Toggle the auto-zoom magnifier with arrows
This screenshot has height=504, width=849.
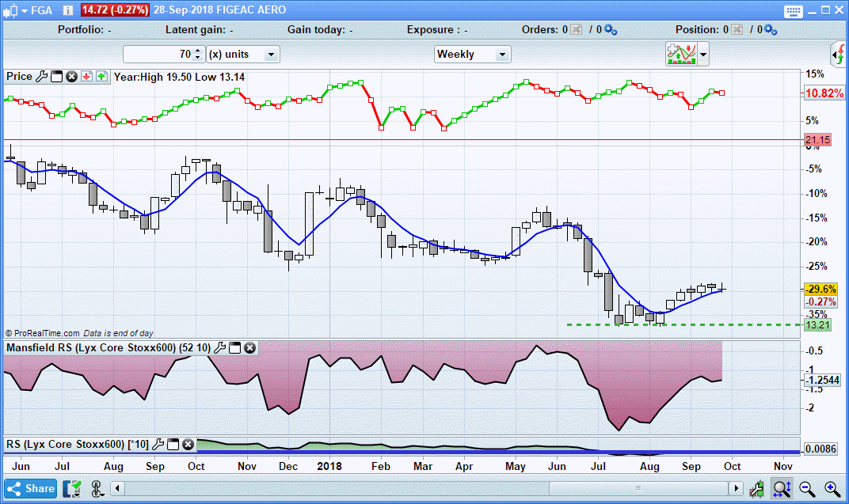(782, 488)
